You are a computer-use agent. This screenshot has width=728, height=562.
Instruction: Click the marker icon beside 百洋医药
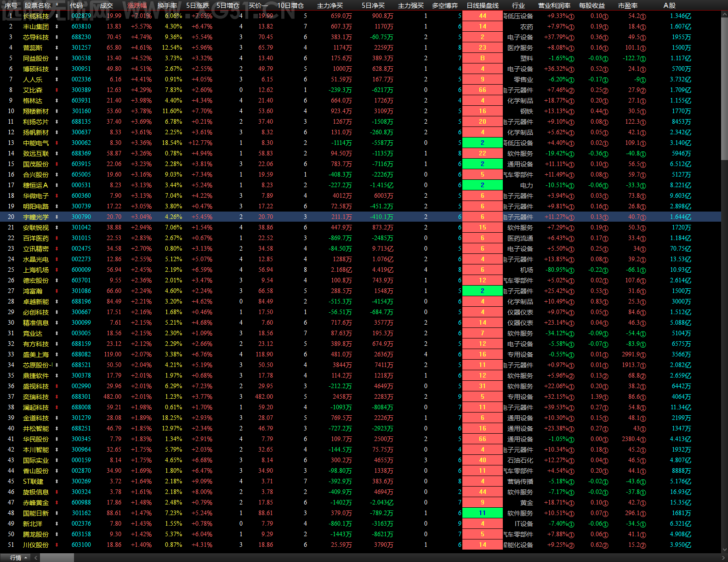(57, 238)
